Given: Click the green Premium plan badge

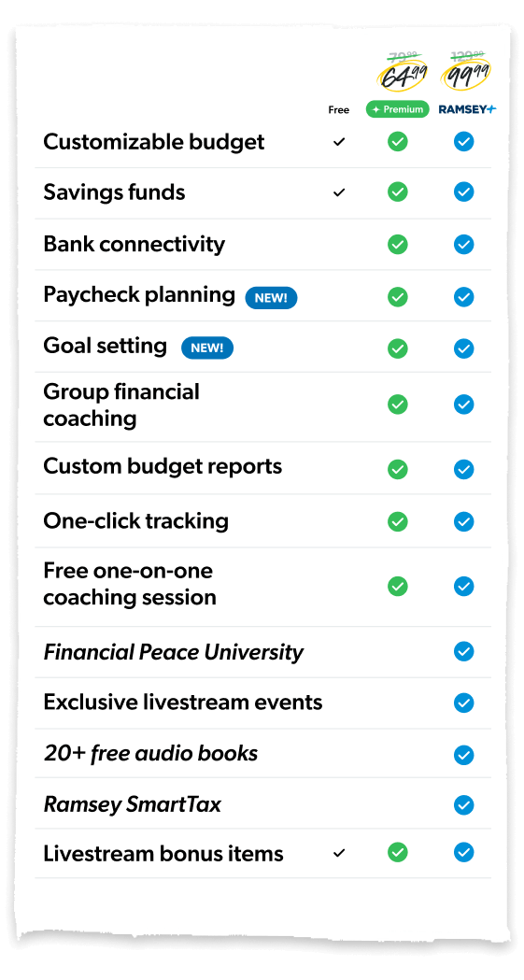Looking at the screenshot, I should [397, 109].
